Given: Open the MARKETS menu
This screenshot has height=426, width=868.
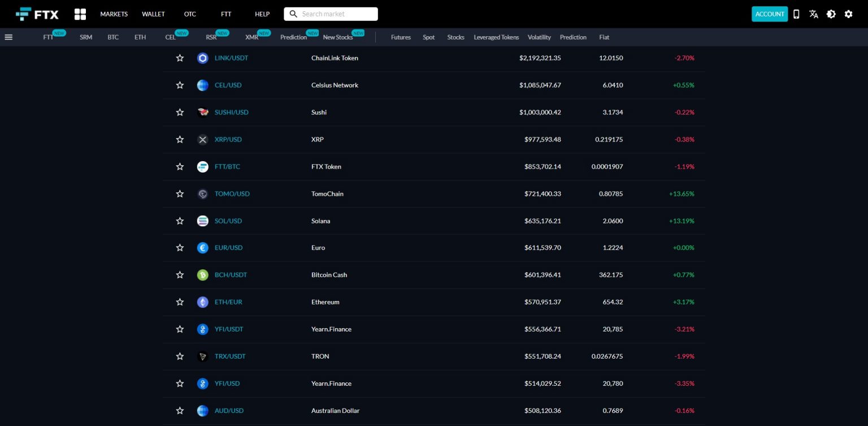Looking at the screenshot, I should point(114,14).
